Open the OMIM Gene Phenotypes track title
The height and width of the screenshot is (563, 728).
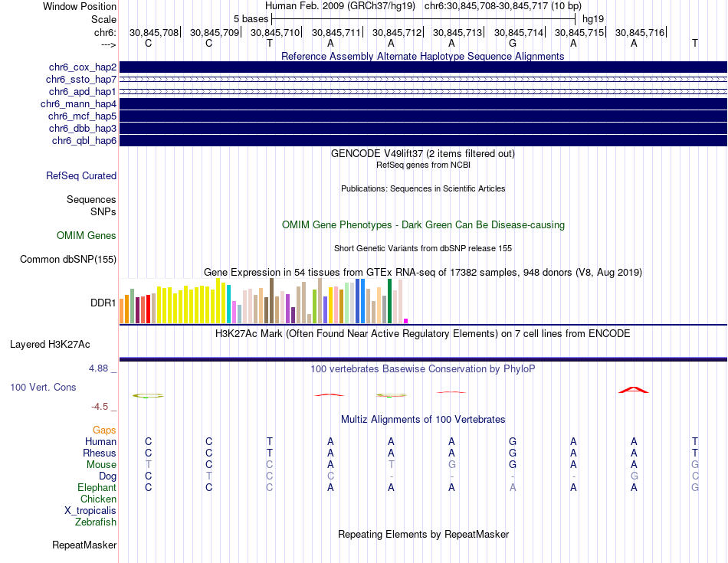point(423,224)
